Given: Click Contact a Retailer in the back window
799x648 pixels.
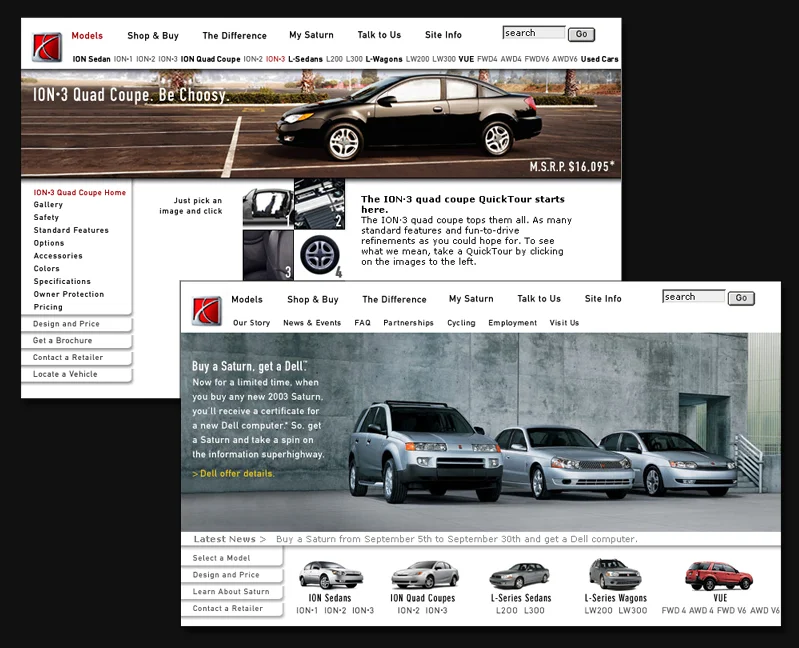Looking at the screenshot, I should pyautogui.click(x=76, y=358).
